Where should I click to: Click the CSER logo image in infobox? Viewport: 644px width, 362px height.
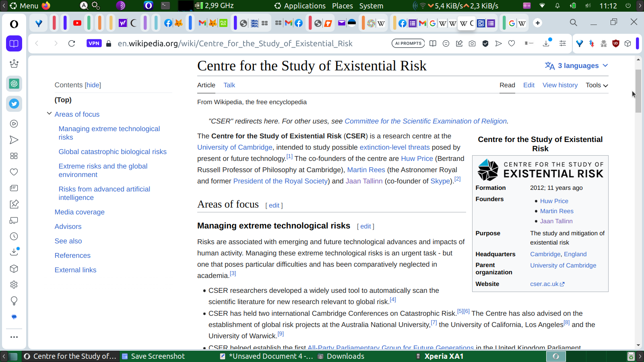click(540, 169)
